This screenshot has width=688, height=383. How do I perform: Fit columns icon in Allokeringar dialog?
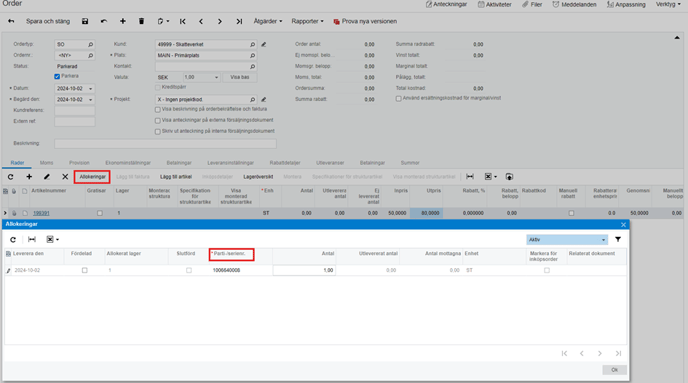[x=32, y=240]
